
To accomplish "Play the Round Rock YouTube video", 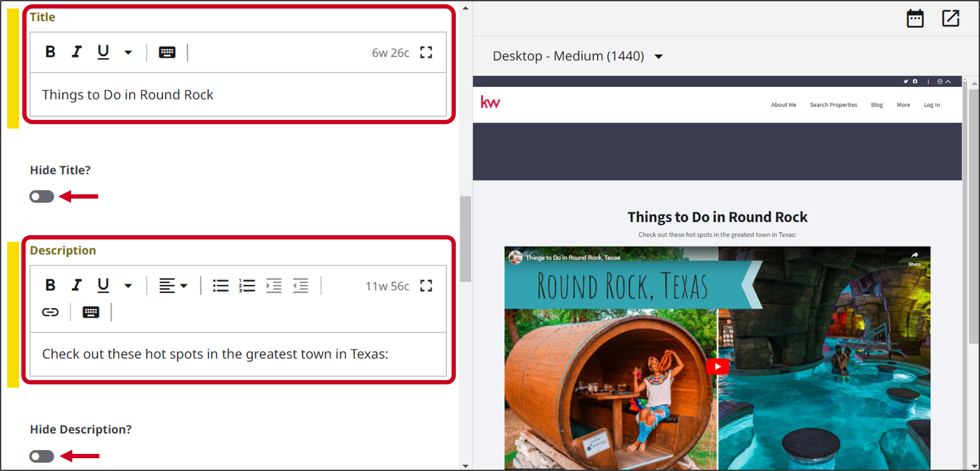I will (x=718, y=367).
